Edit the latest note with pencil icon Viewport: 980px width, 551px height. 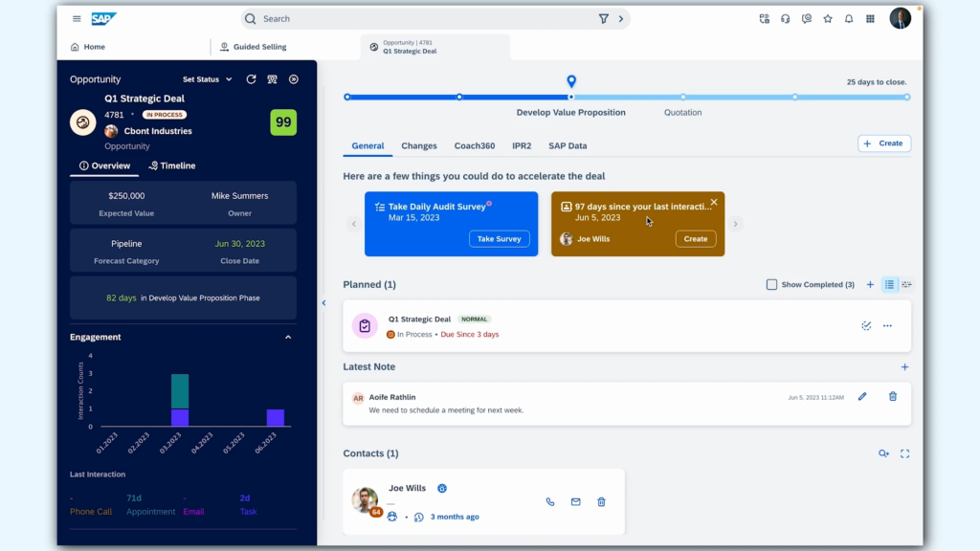pos(862,396)
